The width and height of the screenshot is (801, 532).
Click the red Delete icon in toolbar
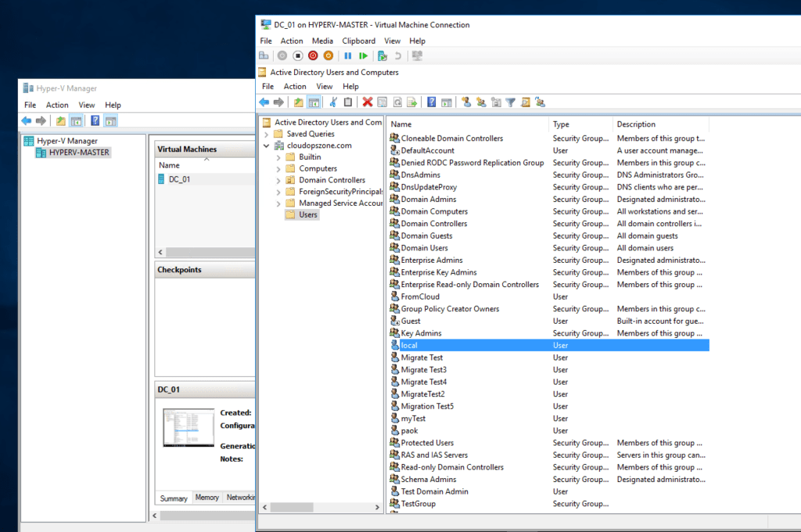pyautogui.click(x=367, y=102)
